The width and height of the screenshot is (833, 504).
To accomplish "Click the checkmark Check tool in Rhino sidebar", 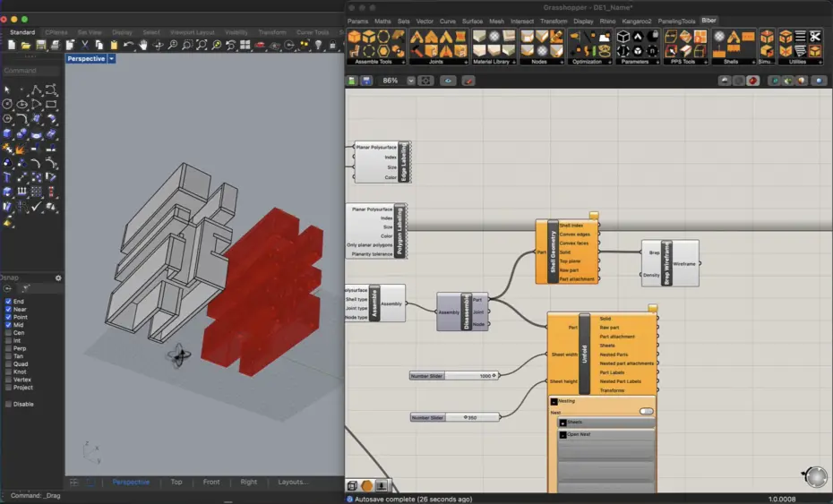I will pyautogui.click(x=36, y=207).
